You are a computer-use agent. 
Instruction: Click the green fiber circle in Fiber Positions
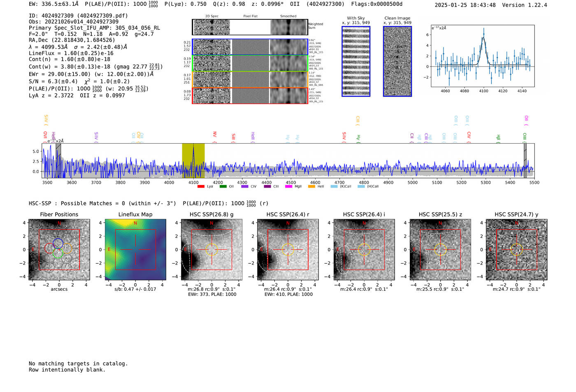coord(58,253)
